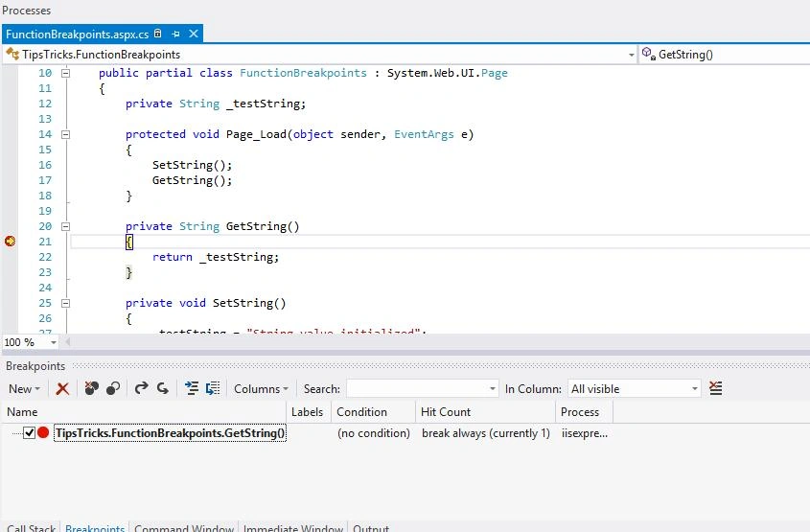Screen dimensions: 810x532
Task: Click the GetString(); call on line 17
Action: (x=192, y=180)
